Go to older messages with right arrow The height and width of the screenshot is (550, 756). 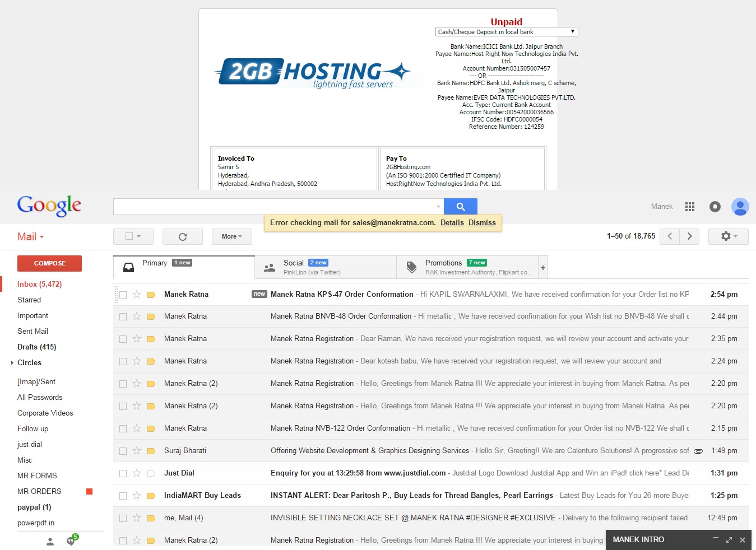(x=690, y=236)
